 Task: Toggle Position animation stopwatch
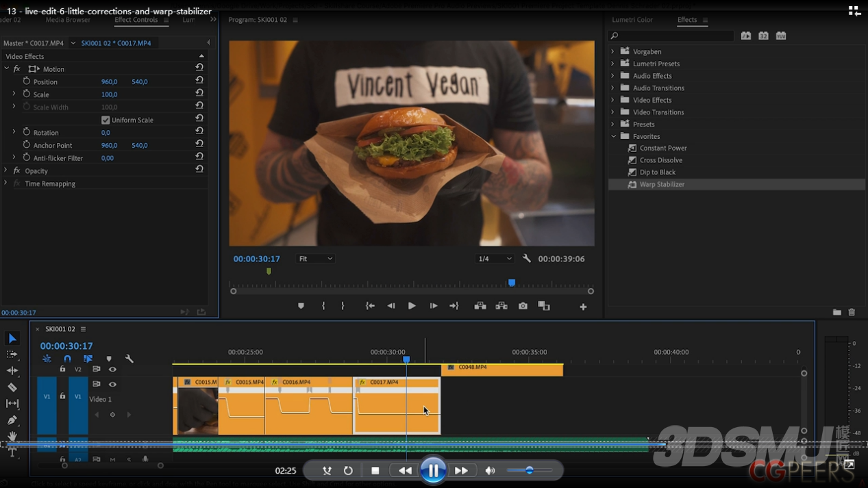(27, 81)
